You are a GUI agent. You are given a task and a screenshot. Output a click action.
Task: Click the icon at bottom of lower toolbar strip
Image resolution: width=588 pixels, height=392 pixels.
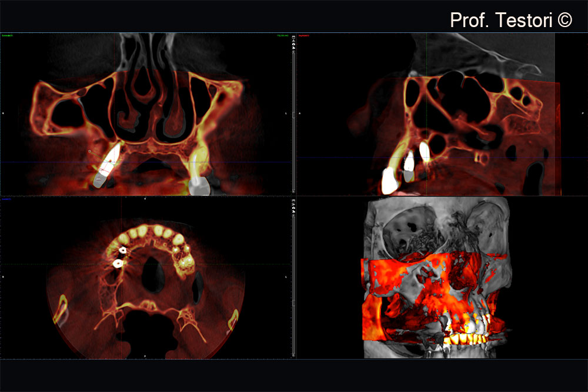coord(293,356)
